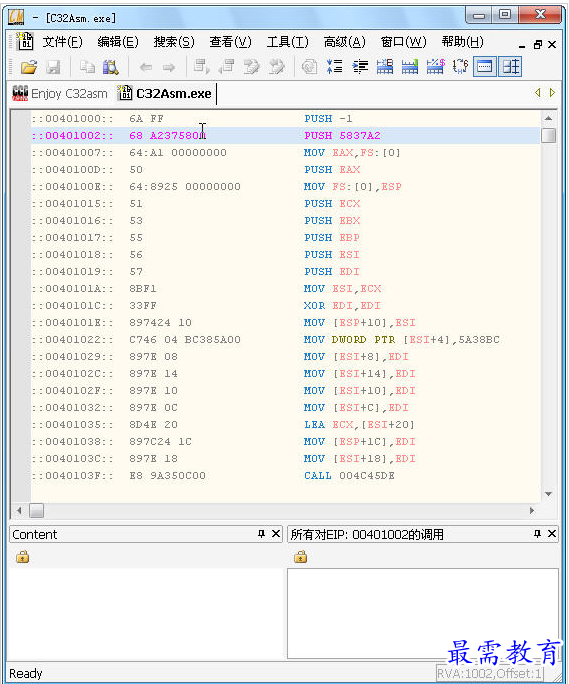The height and width of the screenshot is (684, 569).
Task: Click the horizontal scrollbar left arrow
Action: [19, 510]
